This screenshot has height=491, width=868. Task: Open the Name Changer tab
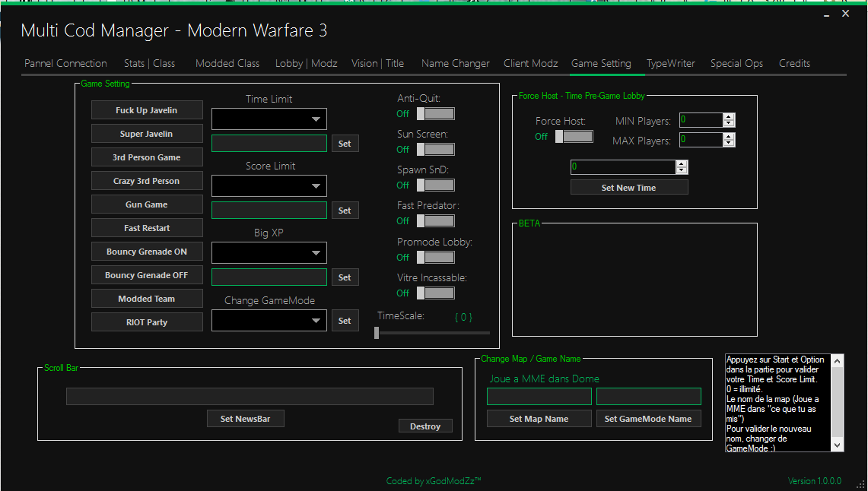455,64
